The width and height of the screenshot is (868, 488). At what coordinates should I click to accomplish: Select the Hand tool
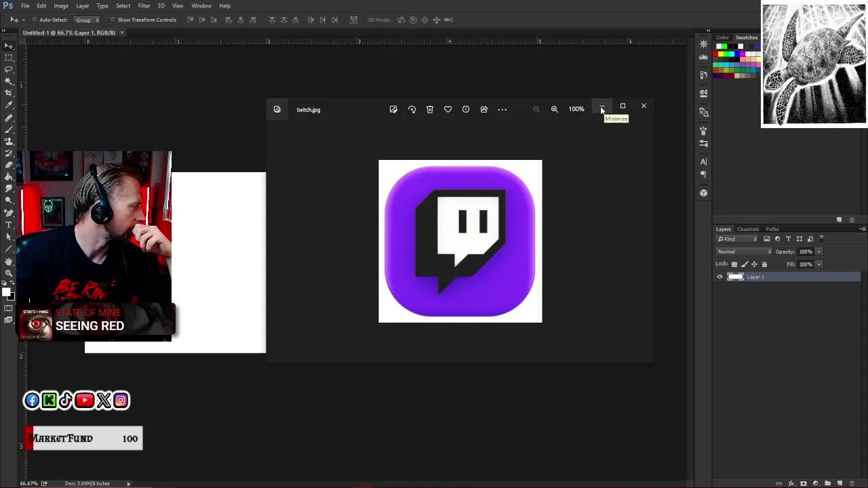(9, 261)
